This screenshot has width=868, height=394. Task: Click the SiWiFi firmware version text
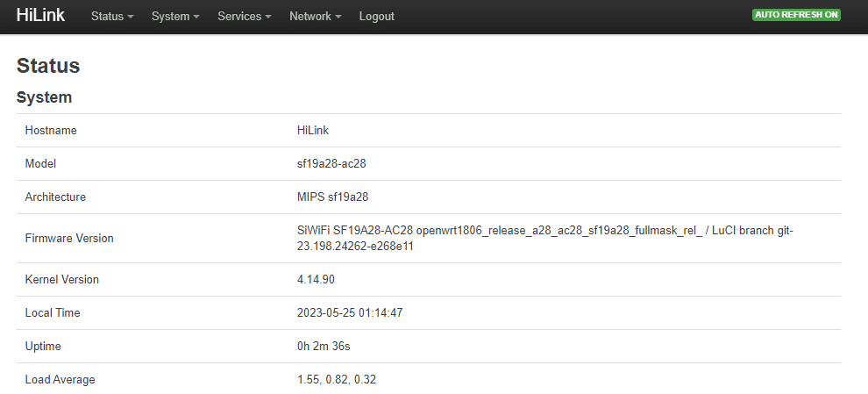tap(545, 238)
